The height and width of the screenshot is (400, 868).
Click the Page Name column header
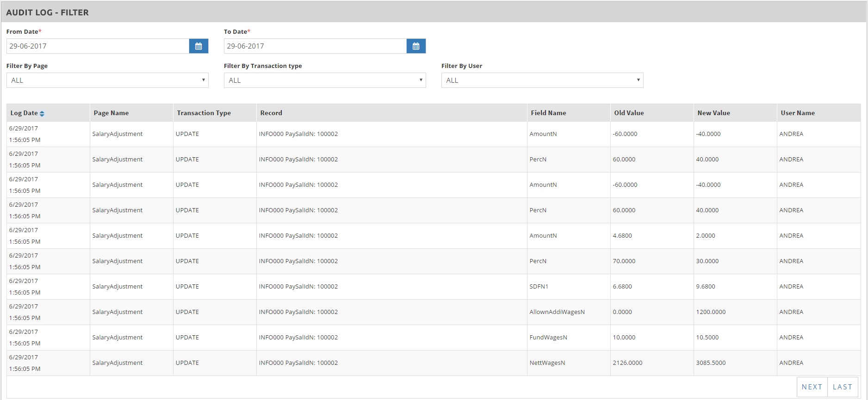[111, 113]
